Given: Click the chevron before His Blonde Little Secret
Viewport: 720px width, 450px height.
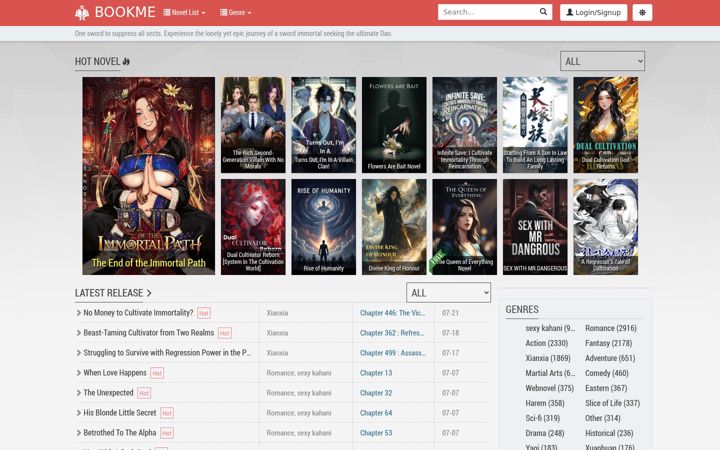Looking at the screenshot, I should [x=79, y=413].
